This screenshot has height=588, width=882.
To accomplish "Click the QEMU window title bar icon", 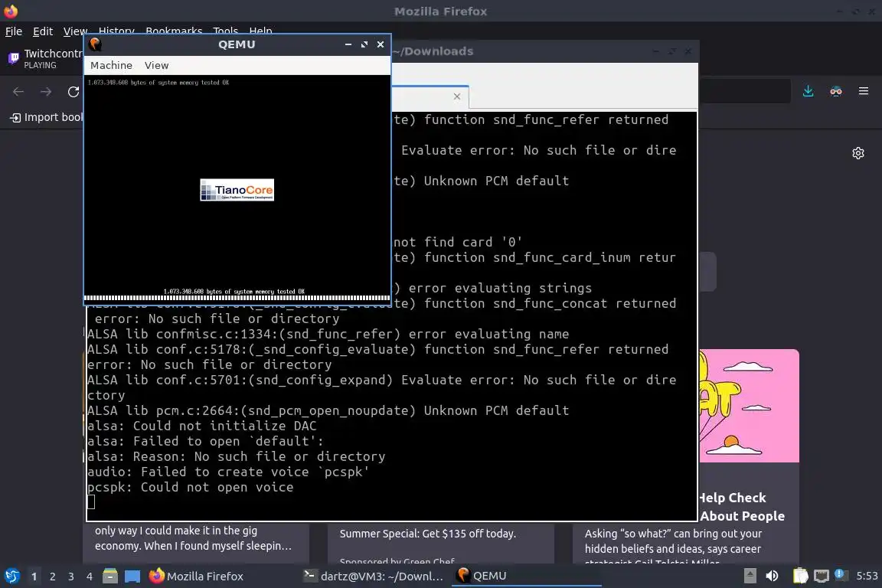I will click(95, 44).
